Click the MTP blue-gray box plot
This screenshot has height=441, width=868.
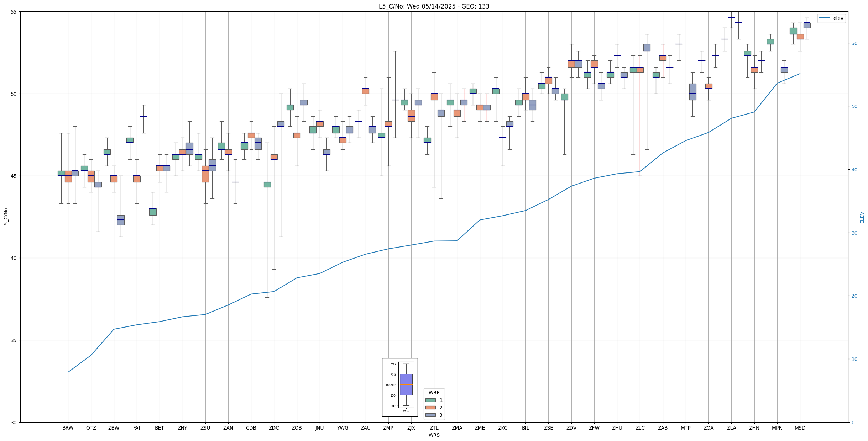click(692, 92)
